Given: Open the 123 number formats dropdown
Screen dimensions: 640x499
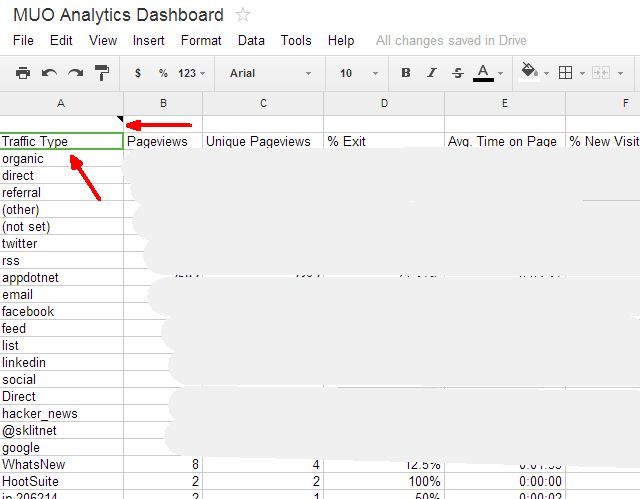Looking at the screenshot, I should (191, 73).
